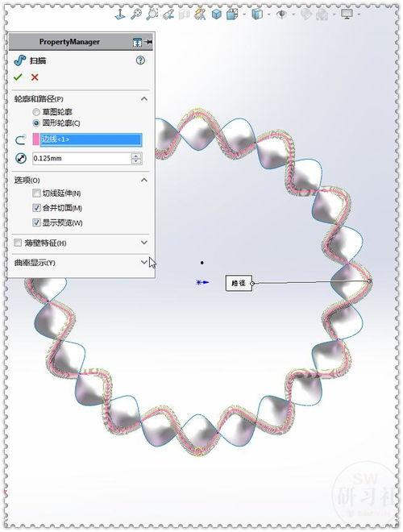The width and height of the screenshot is (403, 532).
Task: Click the green checkmark to confirm sweep
Action: click(x=18, y=77)
